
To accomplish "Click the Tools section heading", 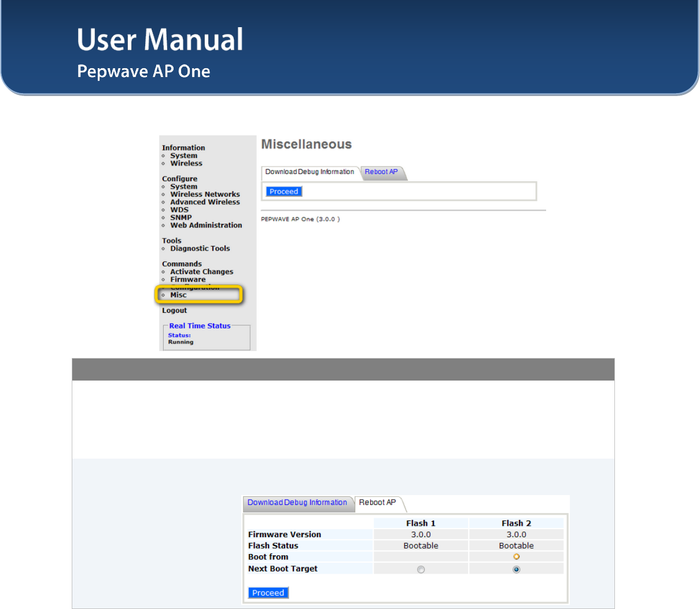I will pos(171,241).
